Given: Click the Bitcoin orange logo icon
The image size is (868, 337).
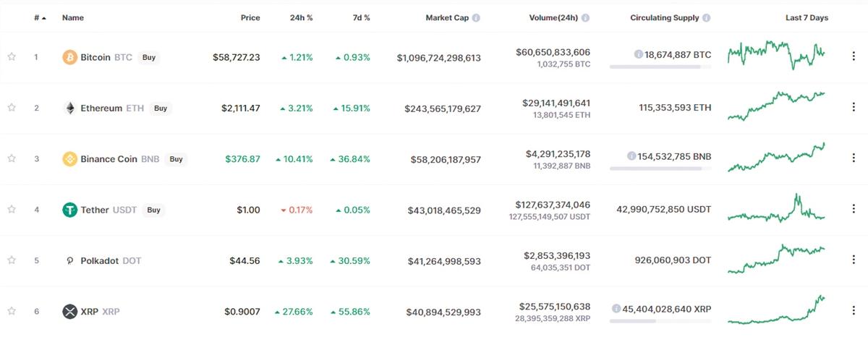Looking at the screenshot, I should tap(69, 57).
